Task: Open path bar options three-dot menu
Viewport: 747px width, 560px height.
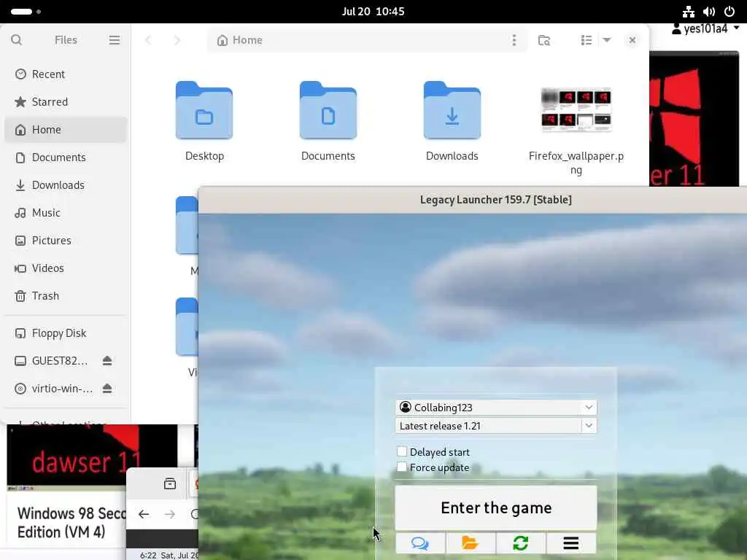Action: click(x=514, y=40)
